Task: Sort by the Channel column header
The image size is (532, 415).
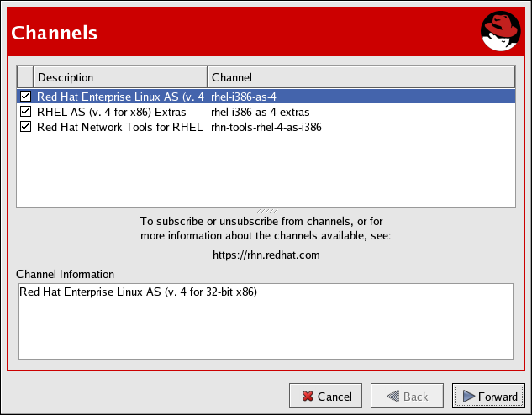Action: [361, 77]
